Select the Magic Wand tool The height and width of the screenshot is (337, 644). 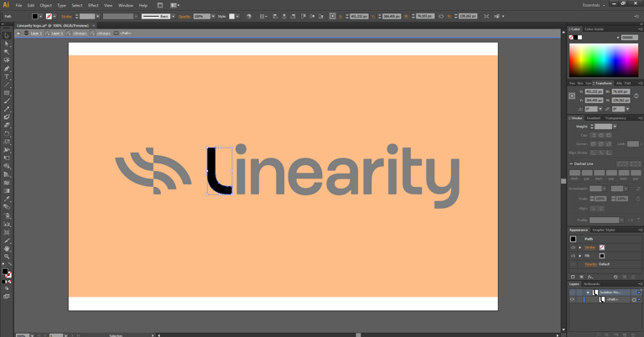click(x=7, y=52)
